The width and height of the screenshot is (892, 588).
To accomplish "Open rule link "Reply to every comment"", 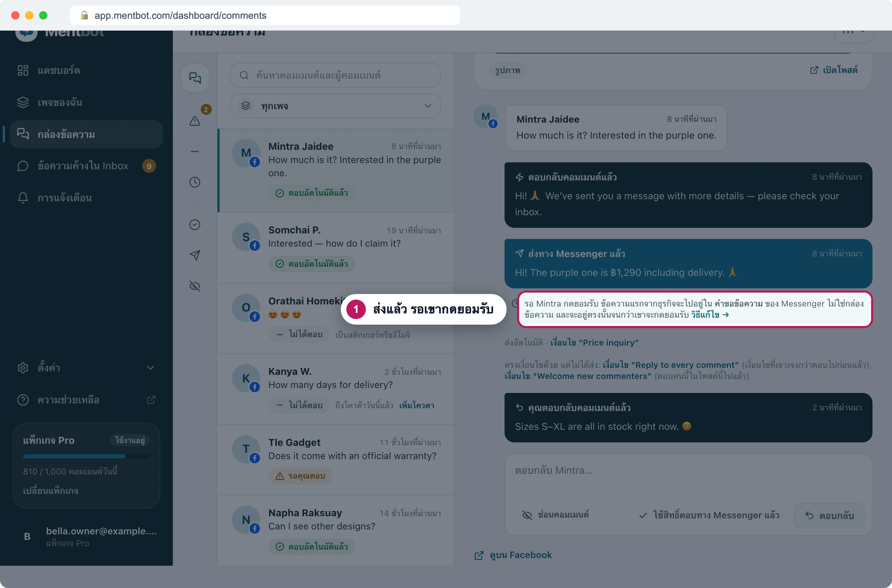I will tap(671, 365).
